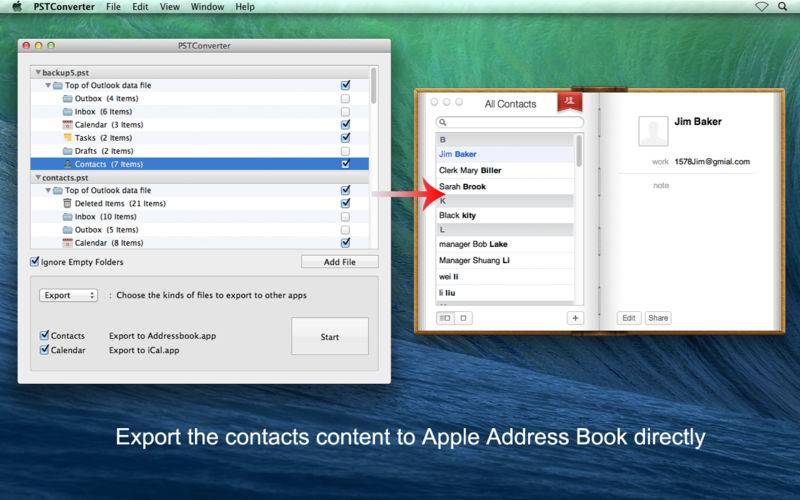This screenshot has width=800, height=500.
Task: Check the Inbox (10 items) checkbox
Action: 345,217
